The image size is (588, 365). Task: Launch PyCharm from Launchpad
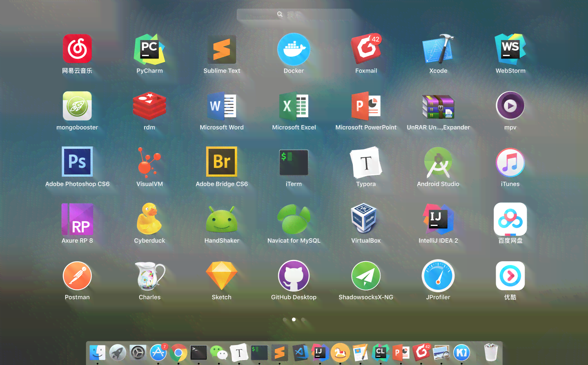pos(149,49)
